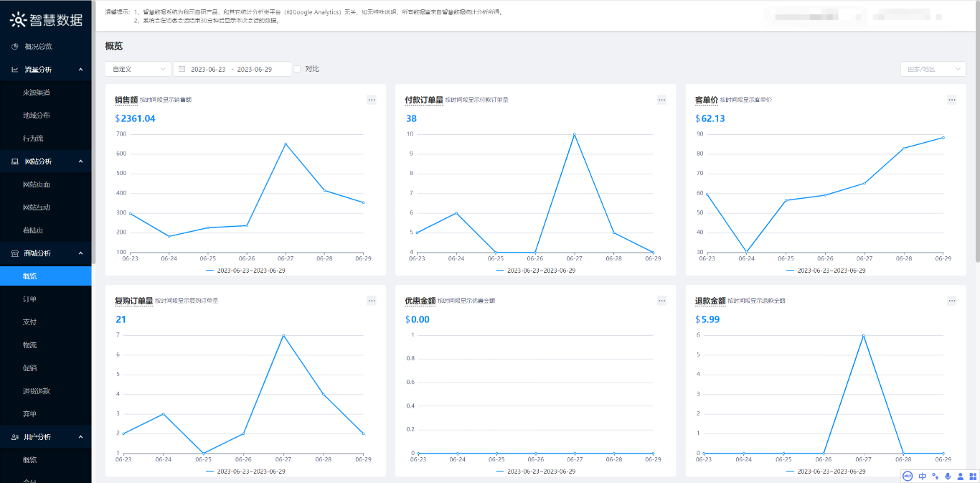The height and width of the screenshot is (483, 980).
Task: Click the 商城分析 shop icon
Action: click(x=15, y=253)
